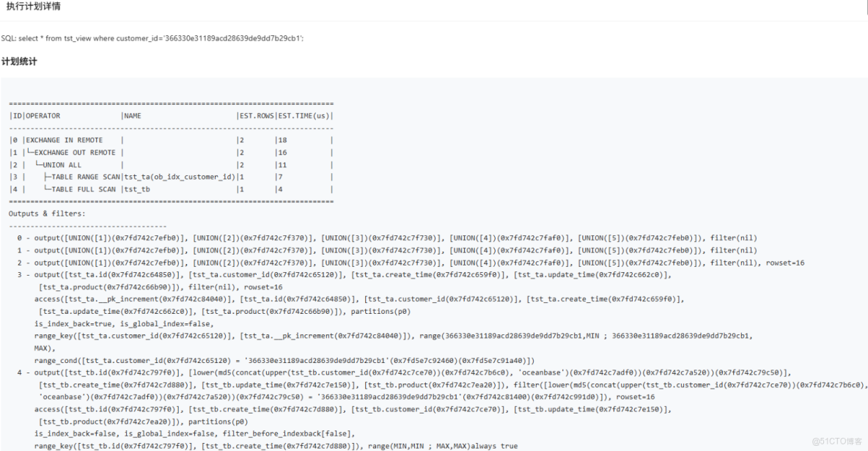Select the NAME column header

(132, 116)
